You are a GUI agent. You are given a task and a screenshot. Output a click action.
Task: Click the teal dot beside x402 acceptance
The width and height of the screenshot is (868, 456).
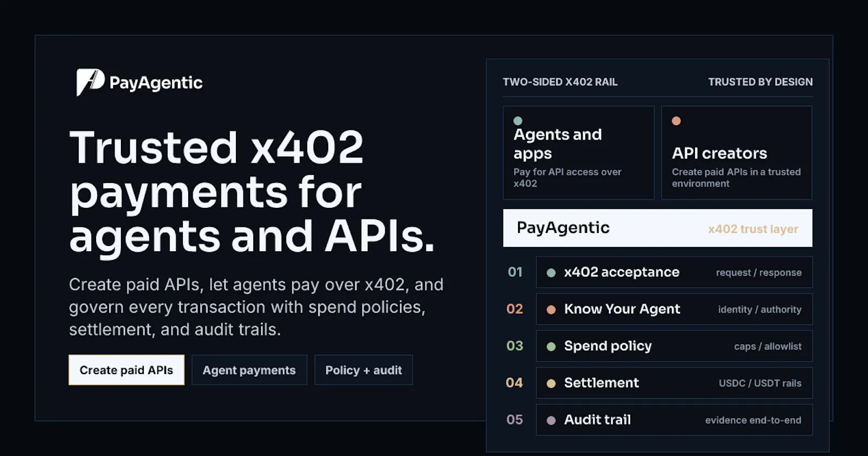(x=551, y=273)
